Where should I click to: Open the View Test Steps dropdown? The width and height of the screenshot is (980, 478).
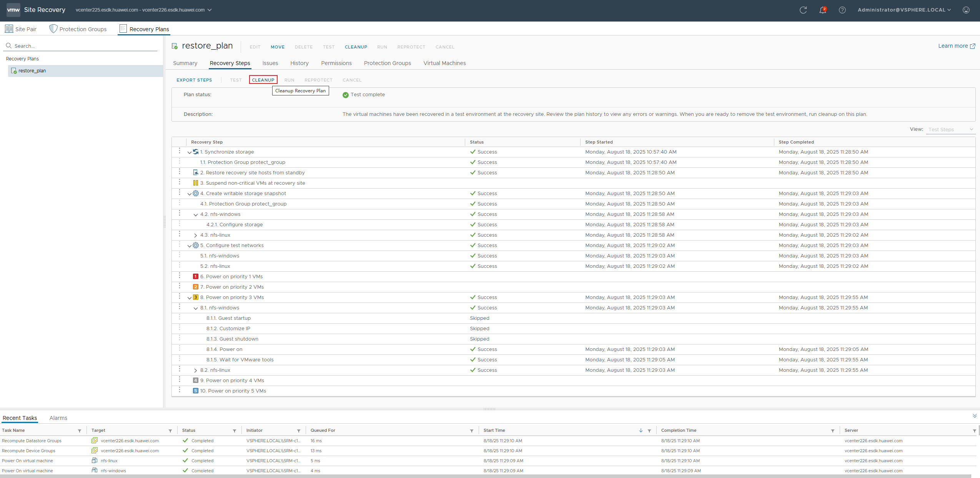coord(951,130)
